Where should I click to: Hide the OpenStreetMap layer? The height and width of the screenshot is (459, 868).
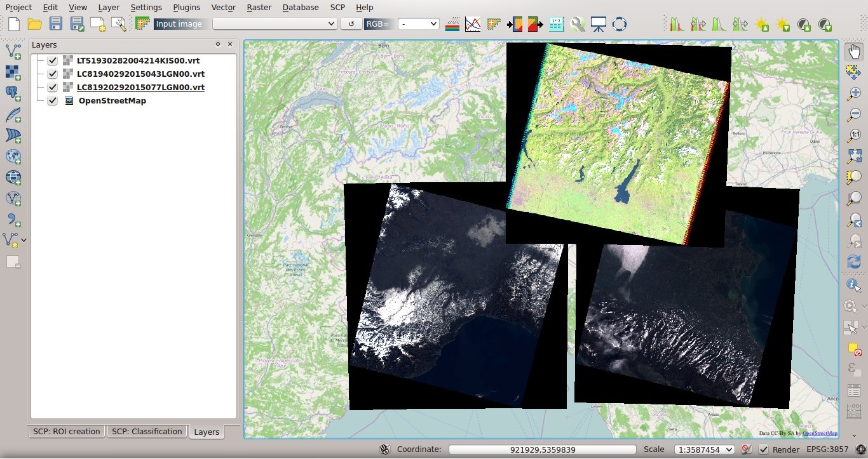tap(53, 100)
